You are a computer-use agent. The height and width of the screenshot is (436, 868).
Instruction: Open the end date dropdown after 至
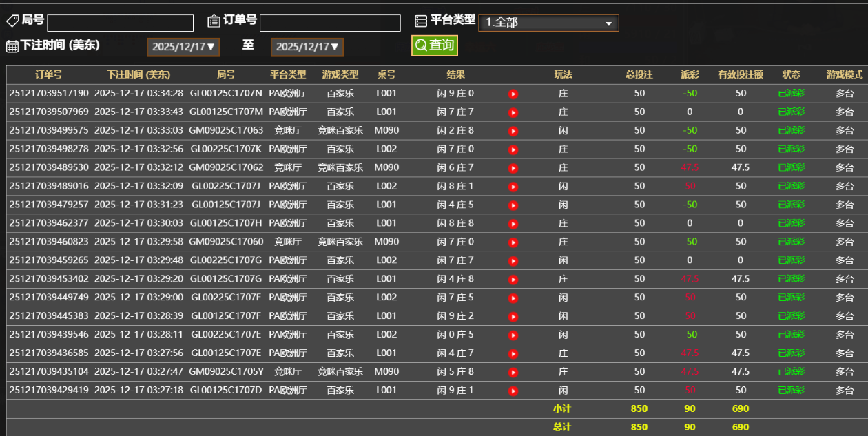[x=308, y=47]
